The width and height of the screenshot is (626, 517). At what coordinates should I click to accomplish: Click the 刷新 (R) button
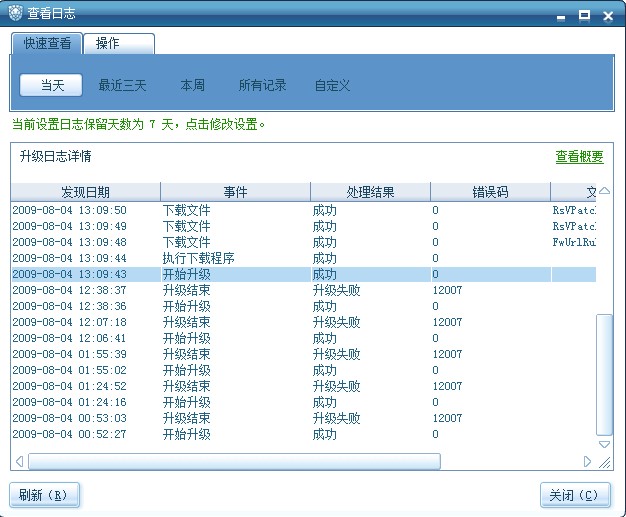coord(44,495)
